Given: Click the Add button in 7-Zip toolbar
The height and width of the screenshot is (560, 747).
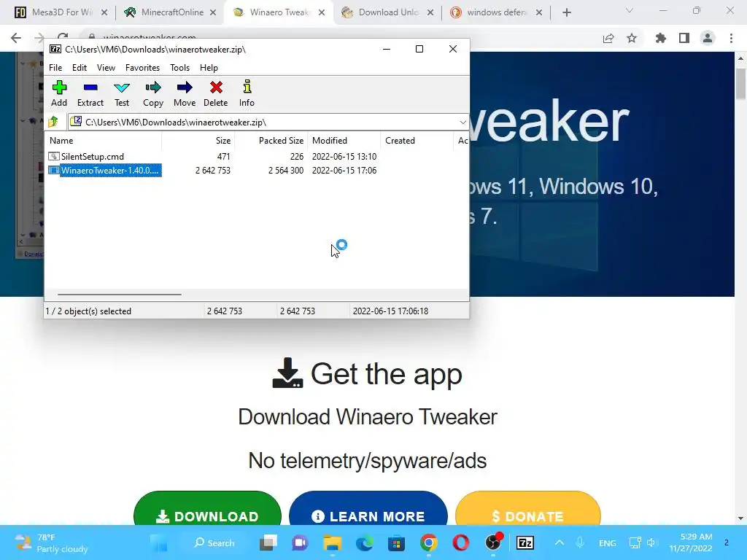Looking at the screenshot, I should pyautogui.click(x=59, y=94).
